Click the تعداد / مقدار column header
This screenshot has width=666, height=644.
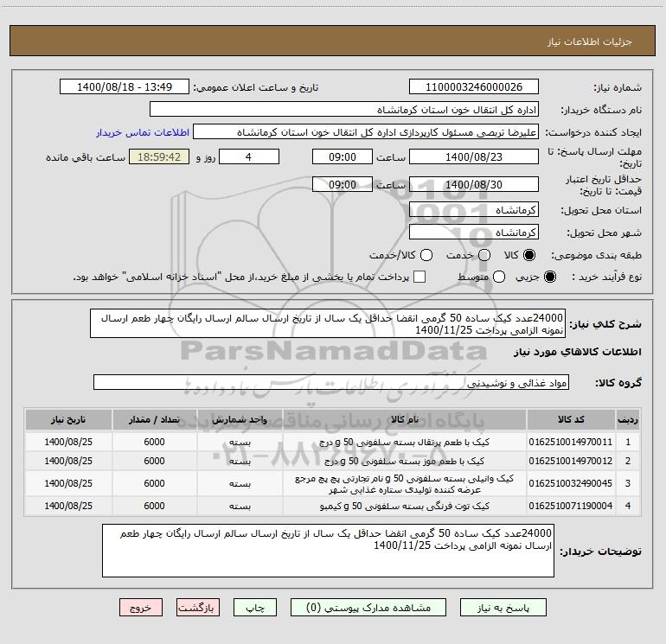pos(154,420)
